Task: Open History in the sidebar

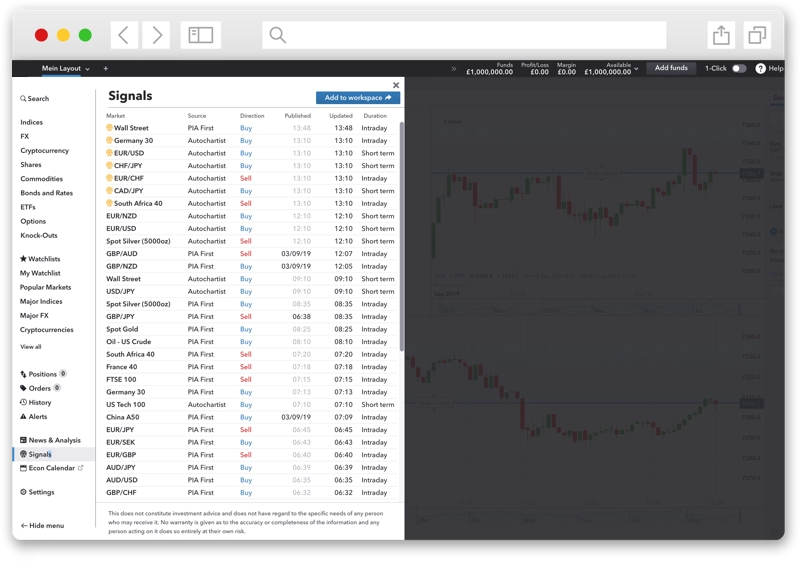Action: 35,402
